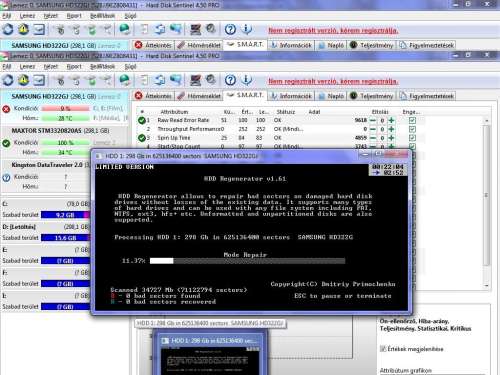Viewport: 500px width, 375px height.
Task: Open the Lemez menu in the front window
Action: (27, 67)
